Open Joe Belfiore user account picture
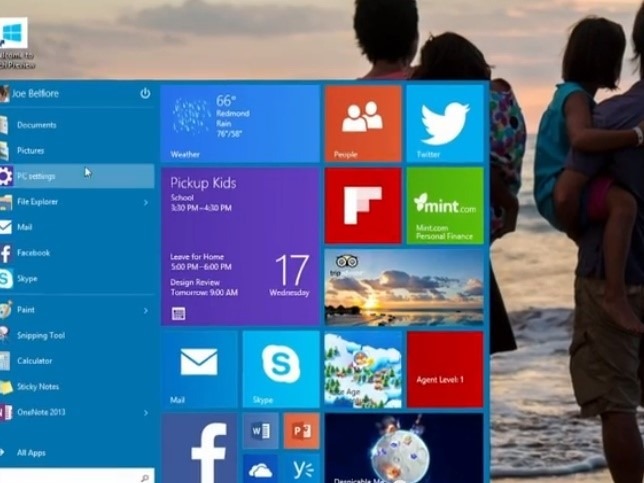644x483 pixels. coord(4,94)
